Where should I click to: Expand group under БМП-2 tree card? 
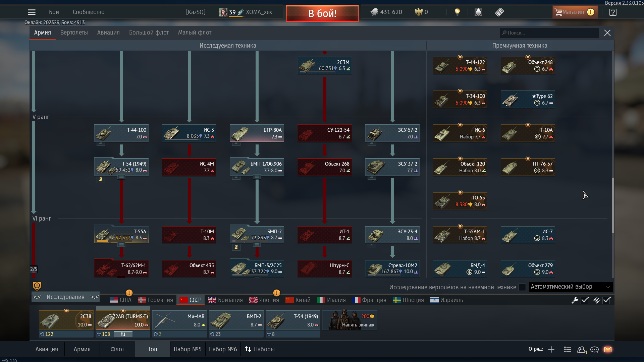point(257,245)
